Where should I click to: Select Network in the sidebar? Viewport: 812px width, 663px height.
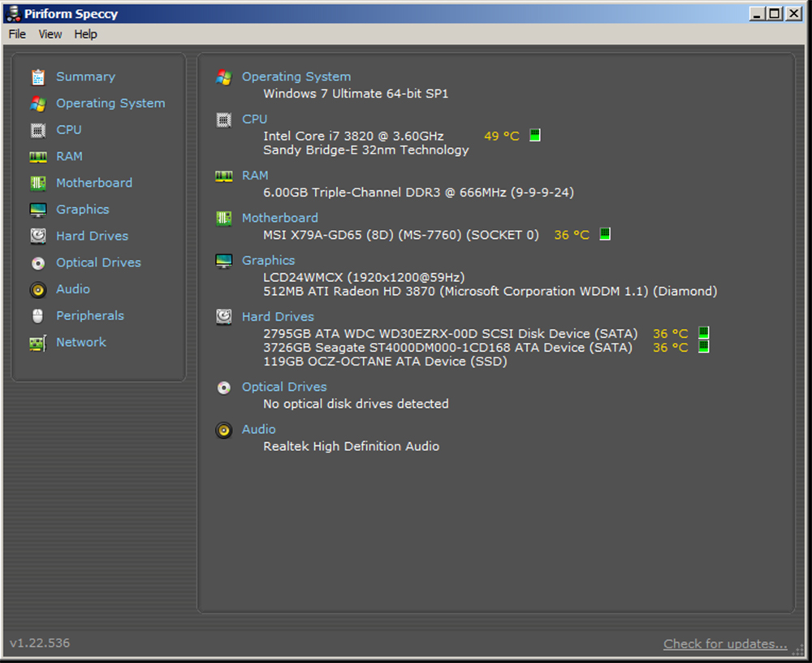point(81,342)
